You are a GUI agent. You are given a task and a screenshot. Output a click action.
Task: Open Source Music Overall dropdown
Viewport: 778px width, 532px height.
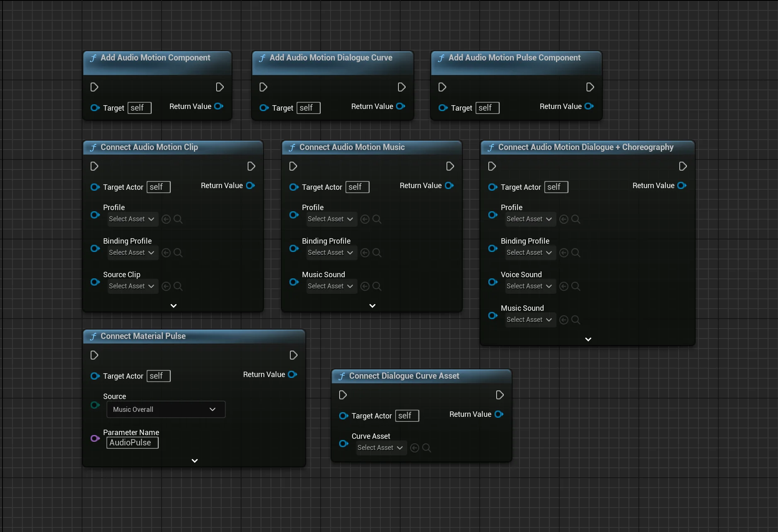click(x=166, y=409)
